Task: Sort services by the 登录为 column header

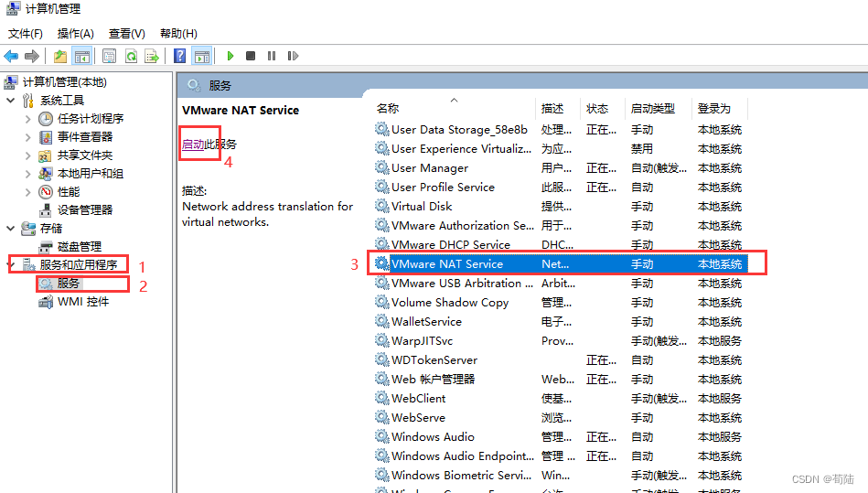Action: [x=714, y=109]
